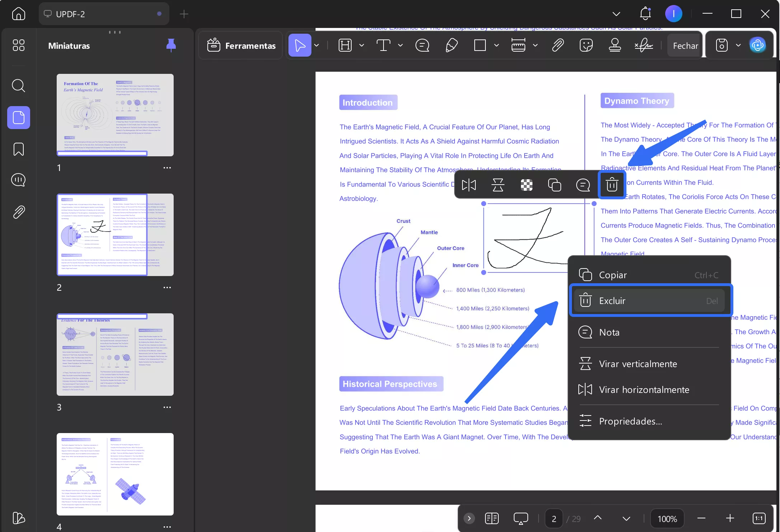Go to the home screen icon

(18, 14)
